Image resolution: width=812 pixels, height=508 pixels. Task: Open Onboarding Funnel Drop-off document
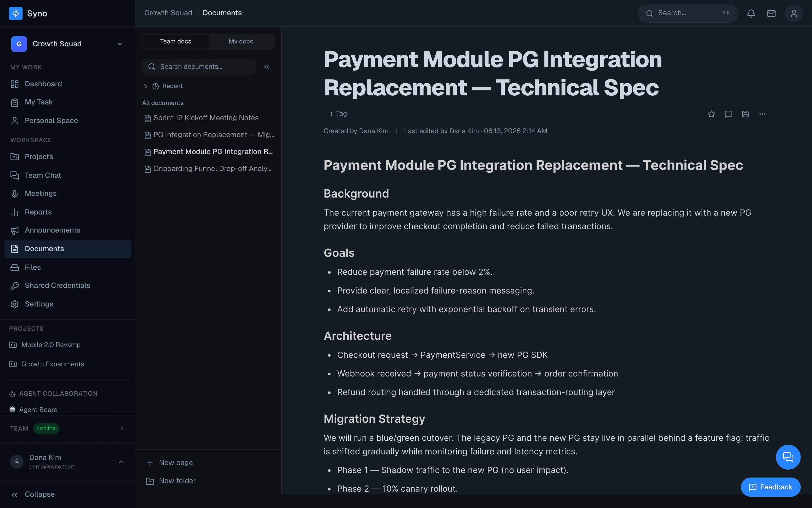coord(208,169)
